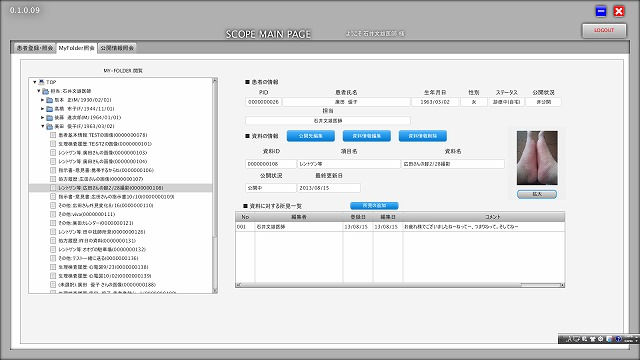Click the 項目名 field レントゲン等

click(x=349, y=164)
